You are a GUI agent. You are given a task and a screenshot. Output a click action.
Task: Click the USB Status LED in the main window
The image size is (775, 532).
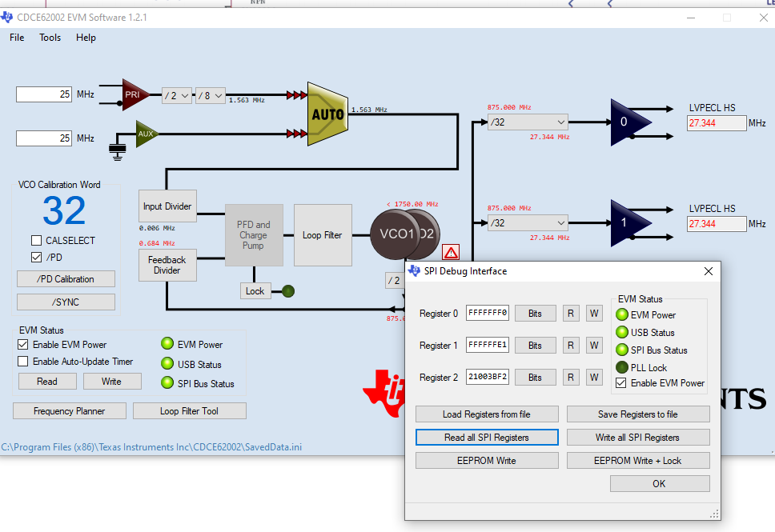167,363
